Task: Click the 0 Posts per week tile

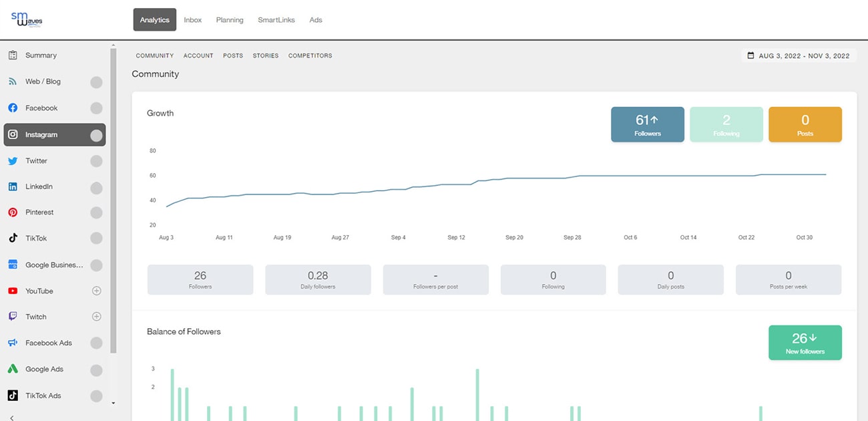Action: [x=789, y=279]
